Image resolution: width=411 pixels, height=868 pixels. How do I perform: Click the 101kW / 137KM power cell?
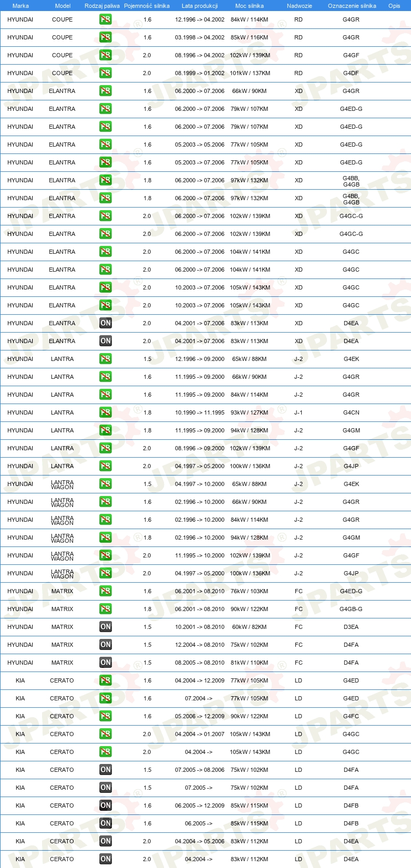[250, 73]
